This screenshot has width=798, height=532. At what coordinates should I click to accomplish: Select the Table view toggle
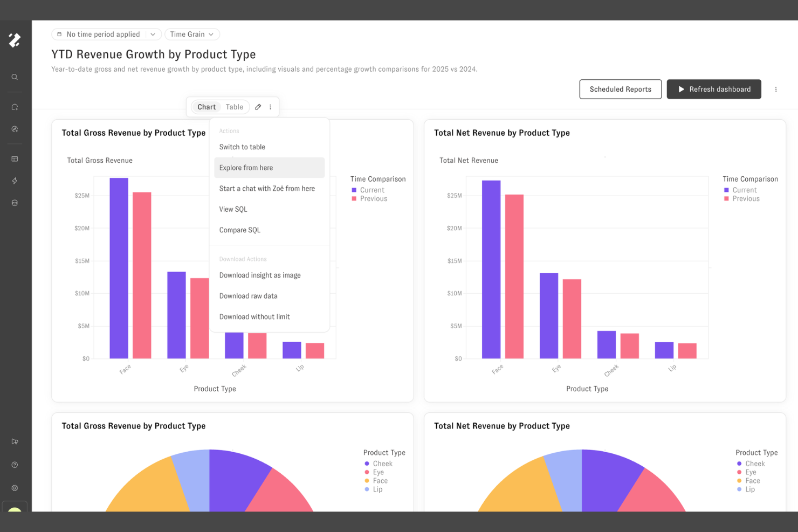coord(235,107)
